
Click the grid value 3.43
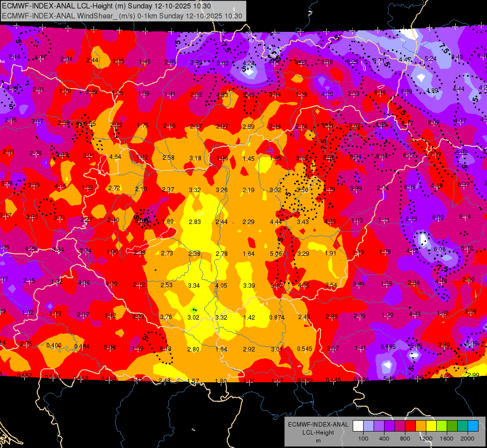[x=303, y=222]
